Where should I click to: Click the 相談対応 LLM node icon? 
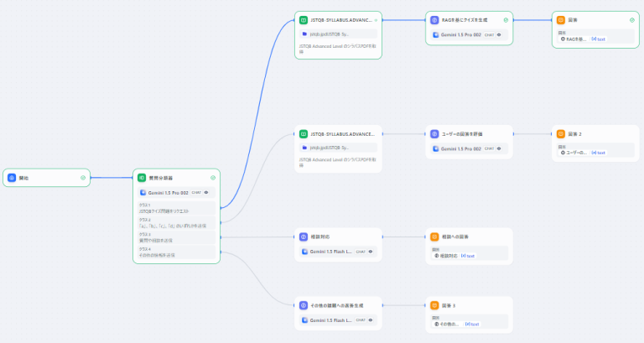tap(304, 236)
